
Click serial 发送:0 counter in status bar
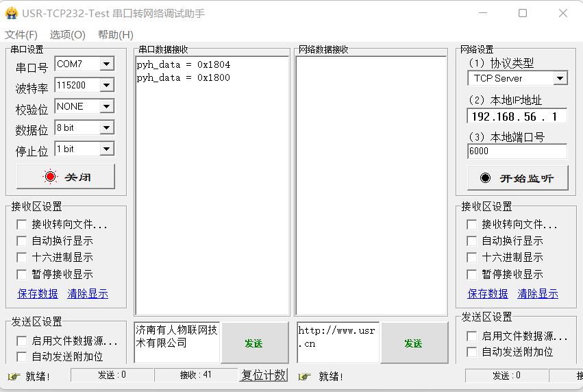112,375
